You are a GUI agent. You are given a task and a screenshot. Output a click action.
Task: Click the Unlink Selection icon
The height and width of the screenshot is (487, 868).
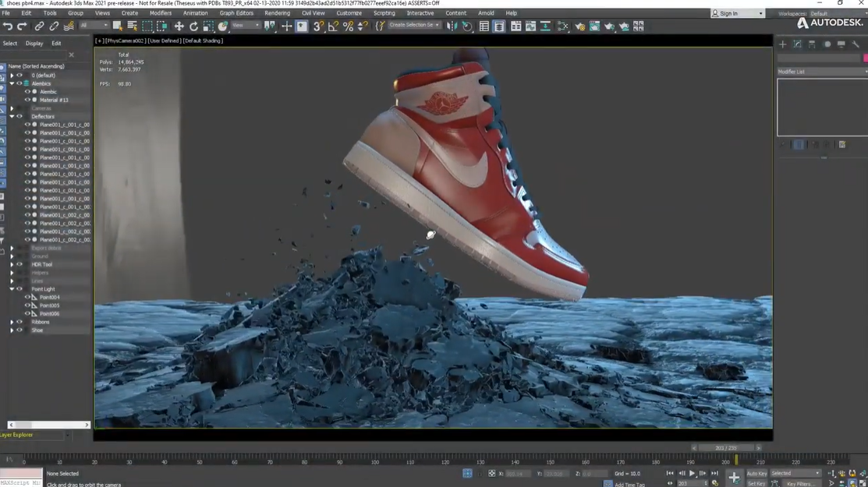[x=54, y=26]
